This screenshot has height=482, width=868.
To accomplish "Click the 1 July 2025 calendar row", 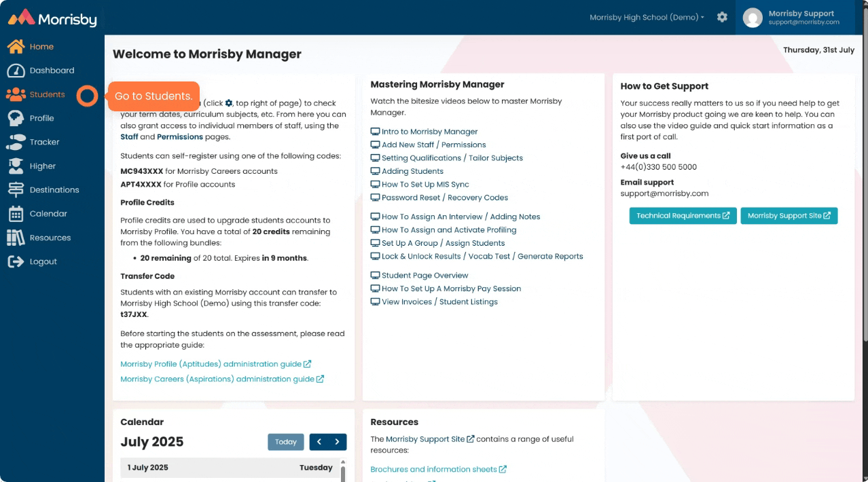I will (230, 468).
